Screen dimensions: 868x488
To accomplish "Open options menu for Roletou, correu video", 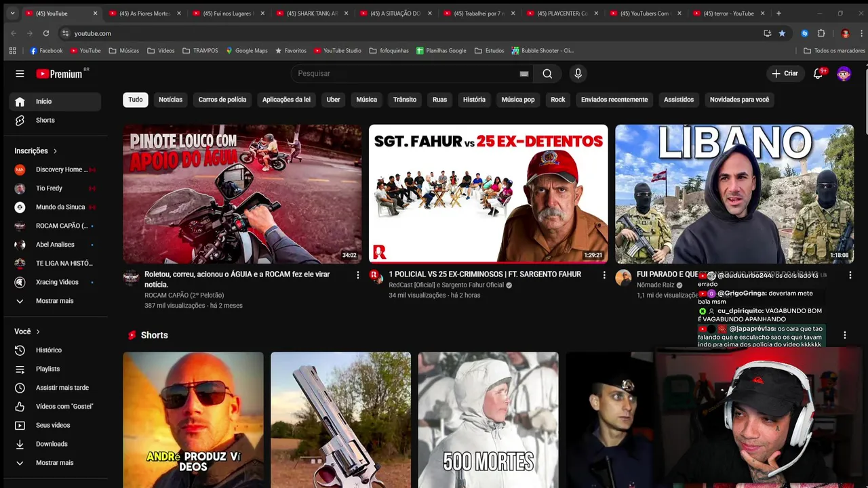I will pos(358,275).
